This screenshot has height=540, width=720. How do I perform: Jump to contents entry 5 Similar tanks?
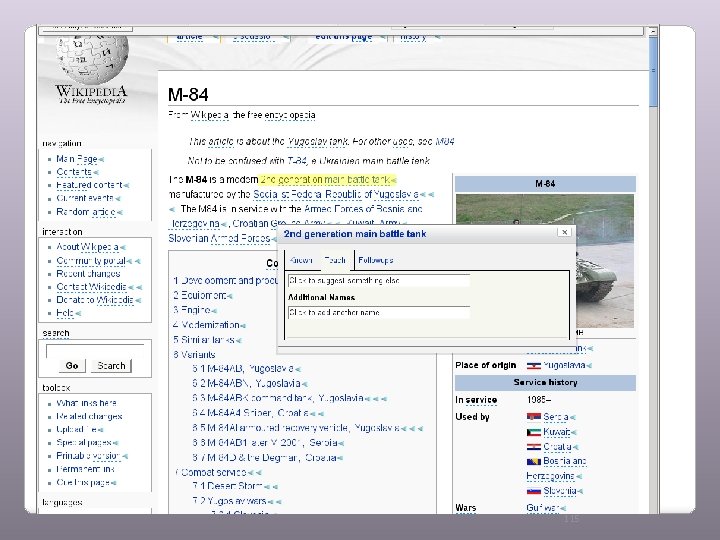tap(204, 340)
